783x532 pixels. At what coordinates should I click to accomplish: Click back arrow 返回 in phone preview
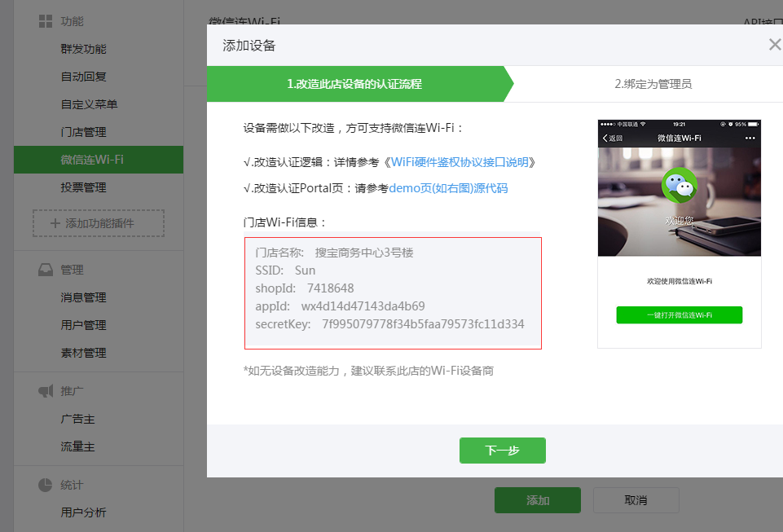(x=613, y=138)
